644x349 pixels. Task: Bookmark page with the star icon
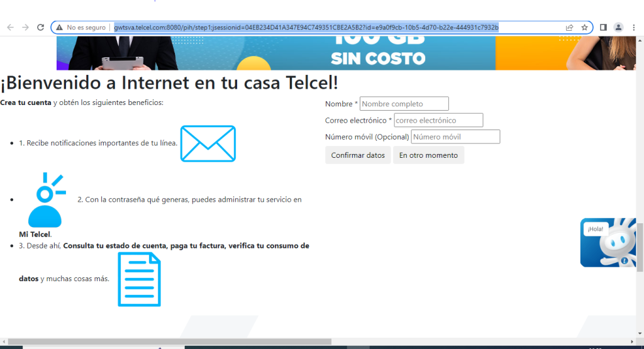click(x=584, y=28)
